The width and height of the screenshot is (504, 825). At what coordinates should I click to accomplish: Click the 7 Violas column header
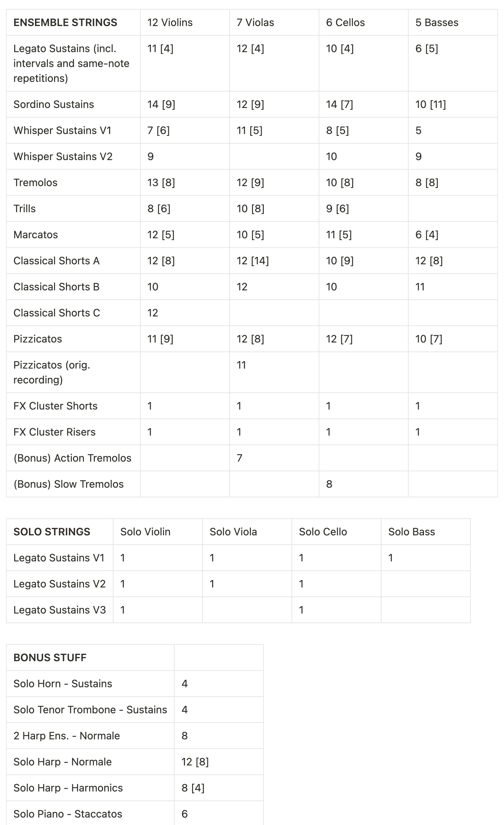tap(255, 22)
